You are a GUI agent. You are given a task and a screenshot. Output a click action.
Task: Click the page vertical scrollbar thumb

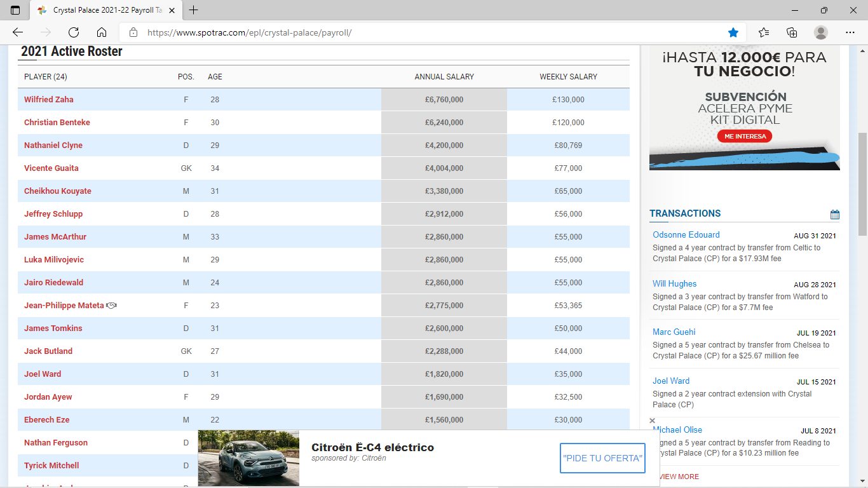click(x=862, y=184)
